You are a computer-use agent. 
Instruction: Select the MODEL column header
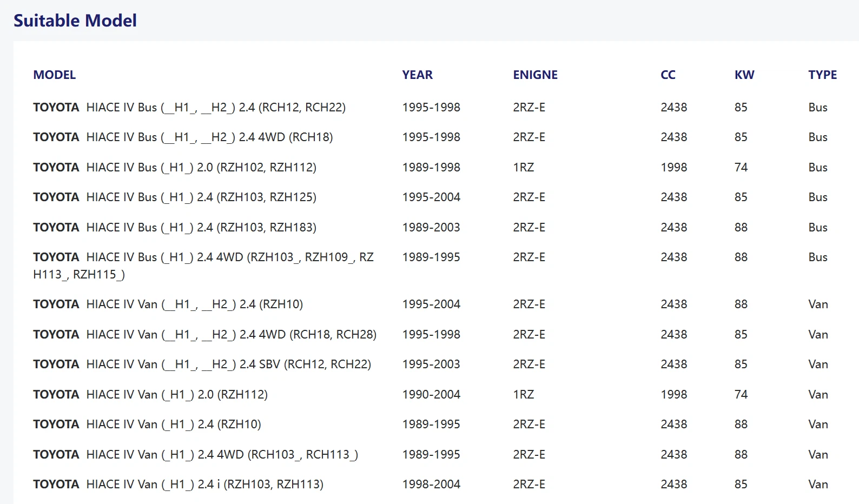pyautogui.click(x=55, y=75)
